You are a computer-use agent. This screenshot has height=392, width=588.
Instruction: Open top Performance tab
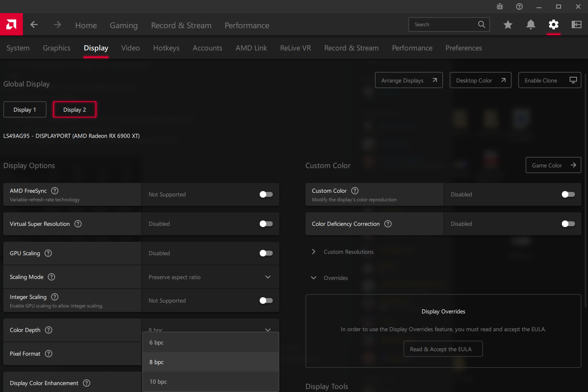pyautogui.click(x=247, y=25)
